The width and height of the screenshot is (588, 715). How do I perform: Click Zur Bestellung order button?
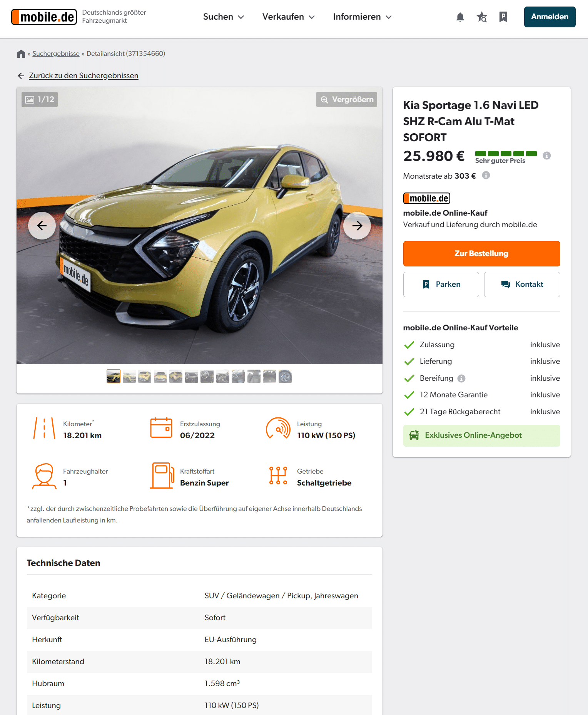point(481,254)
